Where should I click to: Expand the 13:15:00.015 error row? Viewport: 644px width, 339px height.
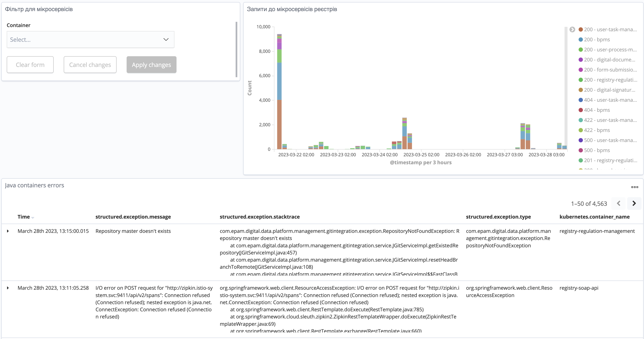8,231
